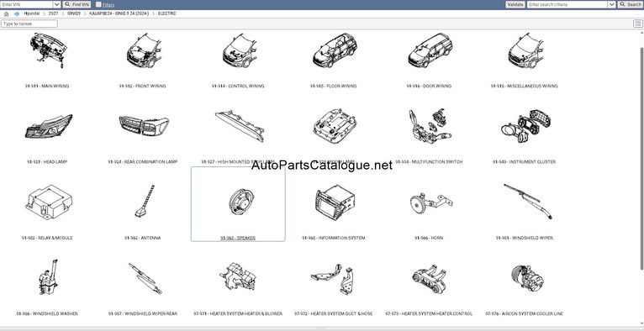
Task: Select the 91-986 Windshield Washer icon
Action: pos(48,277)
